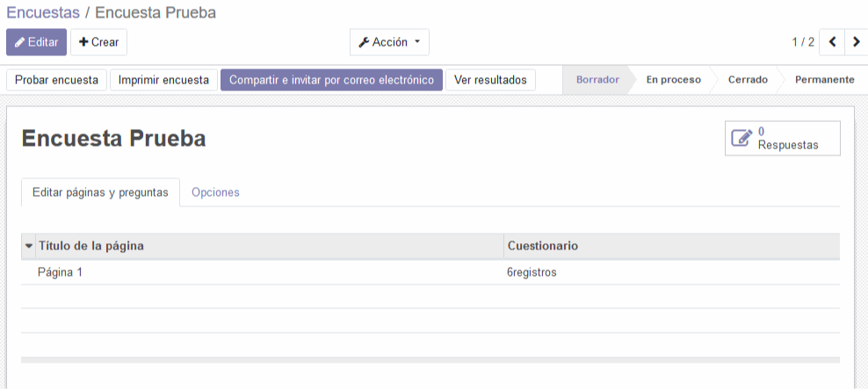Open Ver resultados
868x389 pixels.
[490, 80]
